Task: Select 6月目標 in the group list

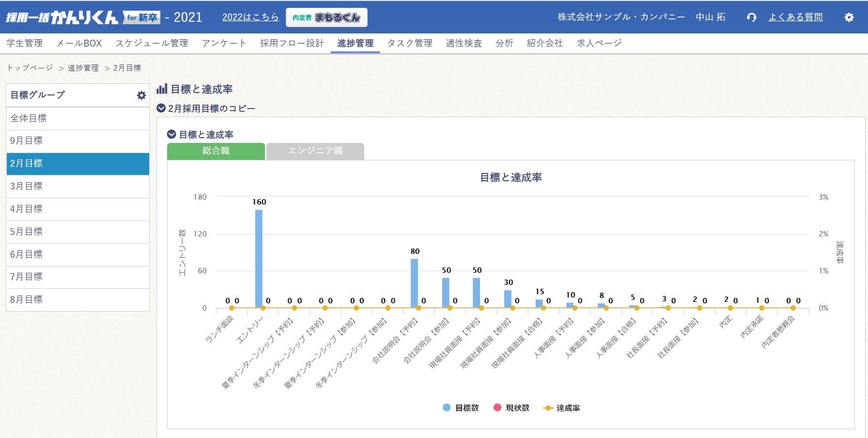Action: 77,255
